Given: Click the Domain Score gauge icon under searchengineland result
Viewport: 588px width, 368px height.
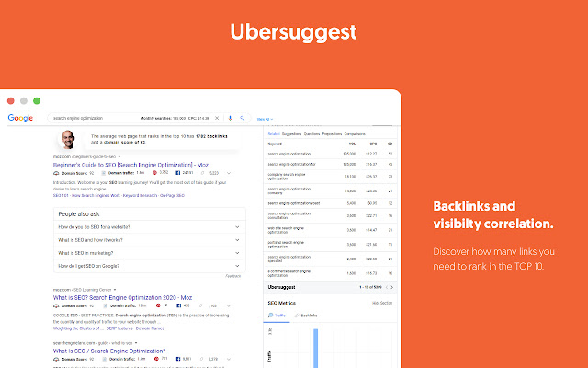Looking at the screenshot, I should 56,360.
